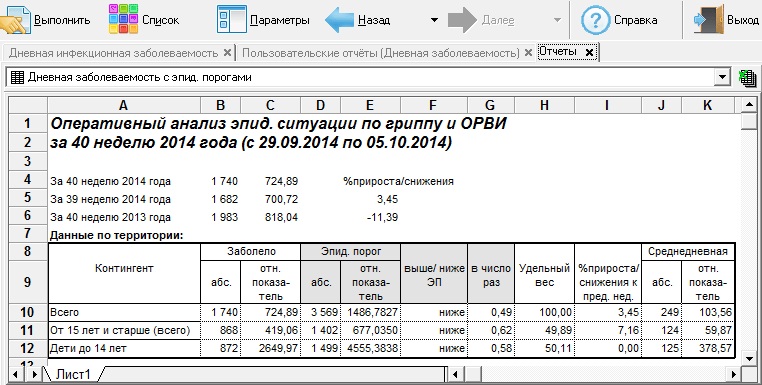Select row header 10

point(27,312)
